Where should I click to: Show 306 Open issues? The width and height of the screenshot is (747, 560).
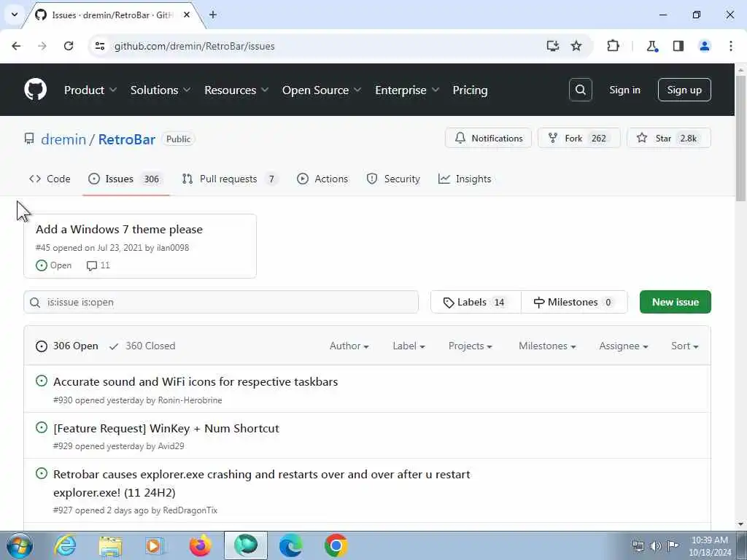[x=67, y=346]
